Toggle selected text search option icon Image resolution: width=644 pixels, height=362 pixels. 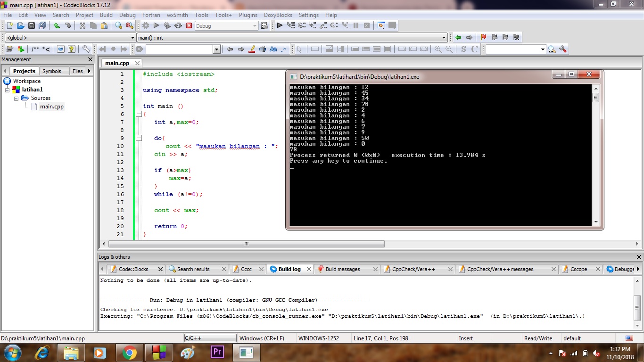click(263, 49)
